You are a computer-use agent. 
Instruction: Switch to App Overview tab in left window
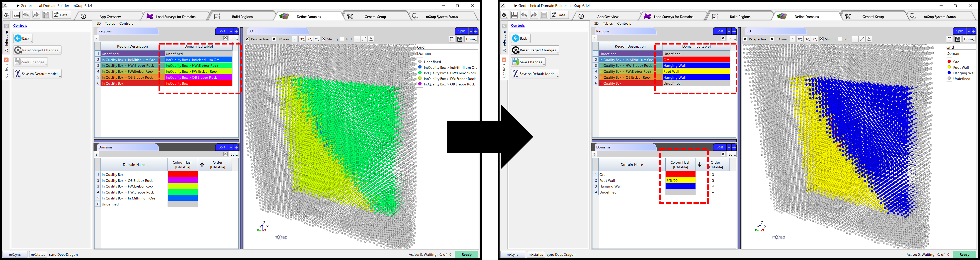[x=110, y=17]
